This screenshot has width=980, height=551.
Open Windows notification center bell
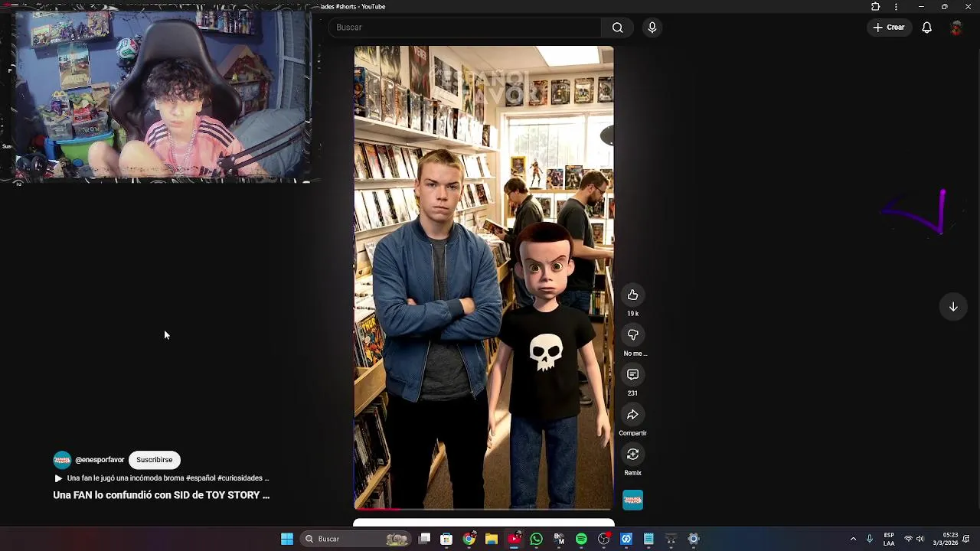pyautogui.click(x=967, y=539)
